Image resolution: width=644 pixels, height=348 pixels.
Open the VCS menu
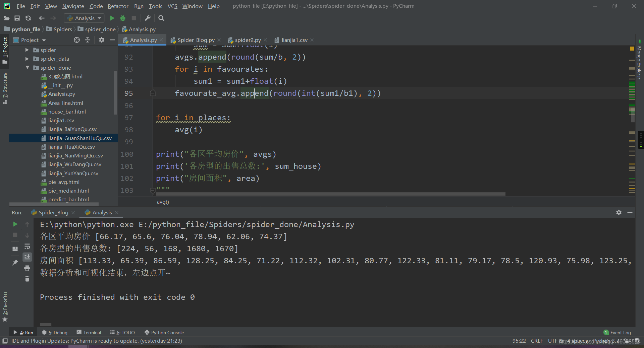pyautogui.click(x=172, y=6)
